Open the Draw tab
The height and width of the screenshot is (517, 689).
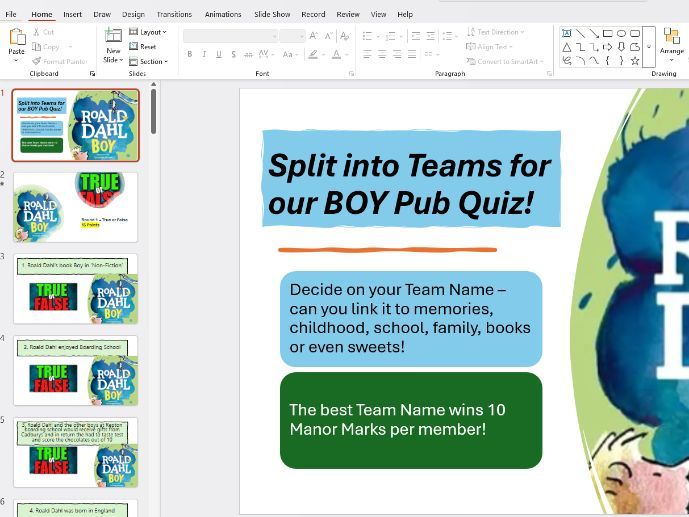(x=102, y=14)
